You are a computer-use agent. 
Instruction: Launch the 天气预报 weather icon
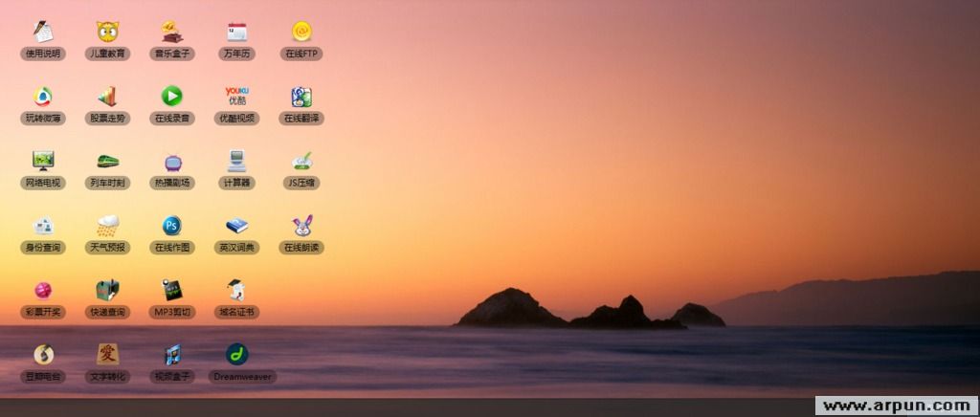pos(107,226)
